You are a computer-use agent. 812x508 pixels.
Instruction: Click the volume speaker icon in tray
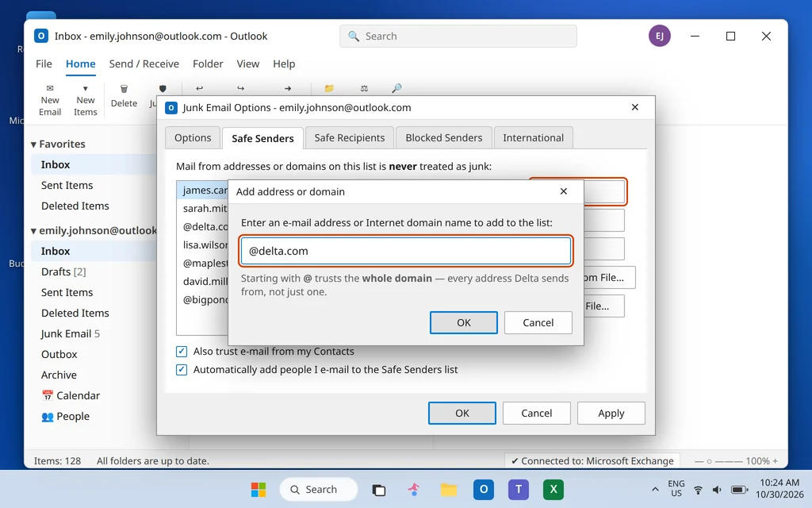tap(717, 490)
